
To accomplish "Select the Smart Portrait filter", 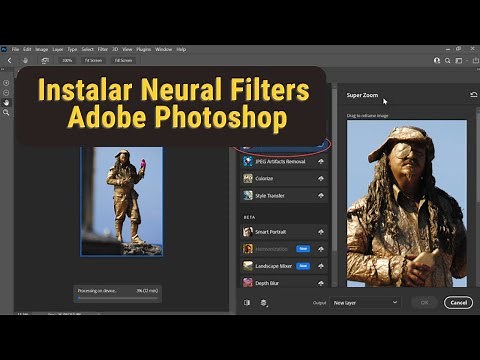I will click(284, 232).
